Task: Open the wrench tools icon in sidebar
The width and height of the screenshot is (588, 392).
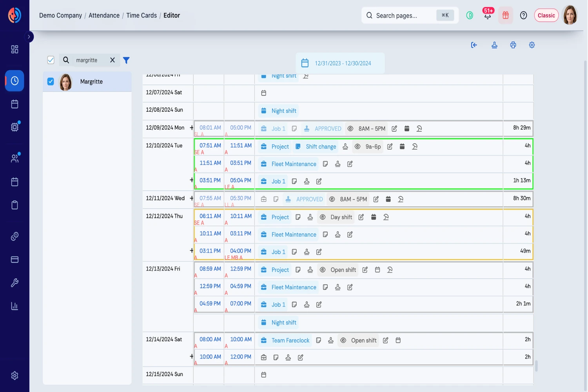Action: point(15,283)
